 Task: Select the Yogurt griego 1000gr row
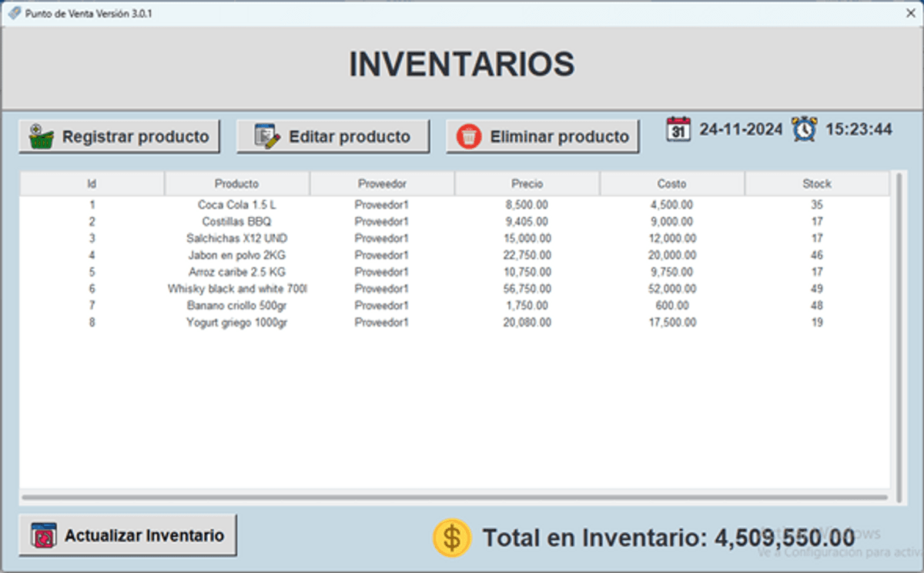pyautogui.click(x=236, y=323)
